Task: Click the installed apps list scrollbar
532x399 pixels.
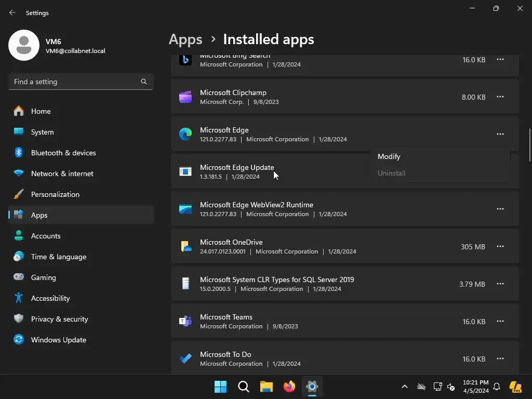Action: [x=529, y=145]
